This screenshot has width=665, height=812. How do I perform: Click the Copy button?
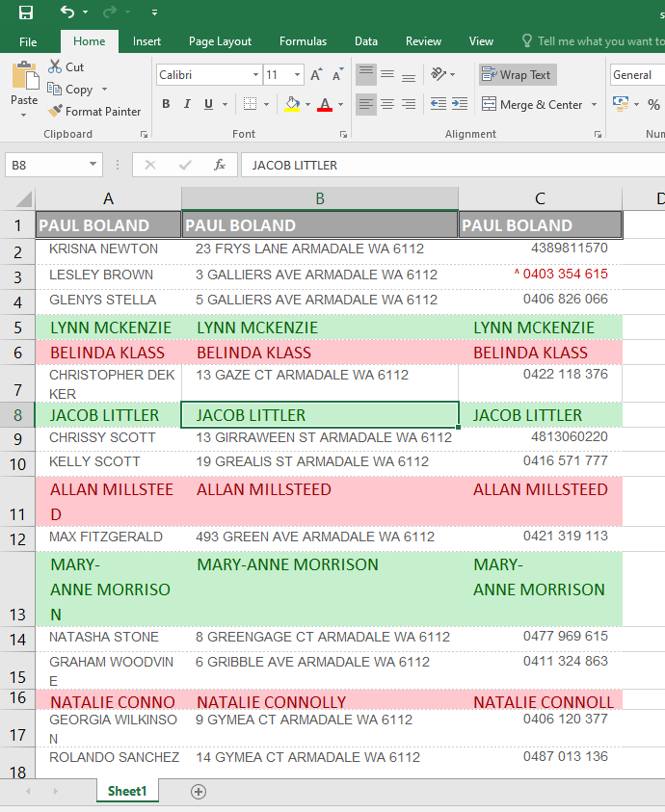[x=70, y=89]
